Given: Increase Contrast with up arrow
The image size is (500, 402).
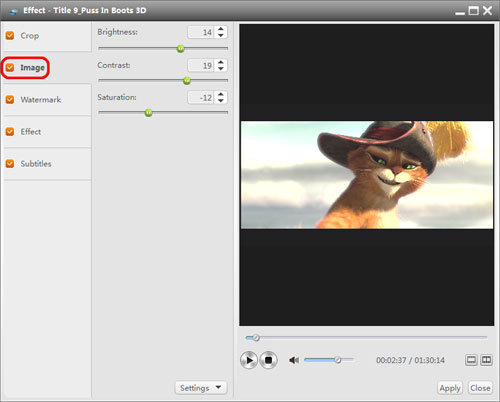Looking at the screenshot, I should coord(221,62).
